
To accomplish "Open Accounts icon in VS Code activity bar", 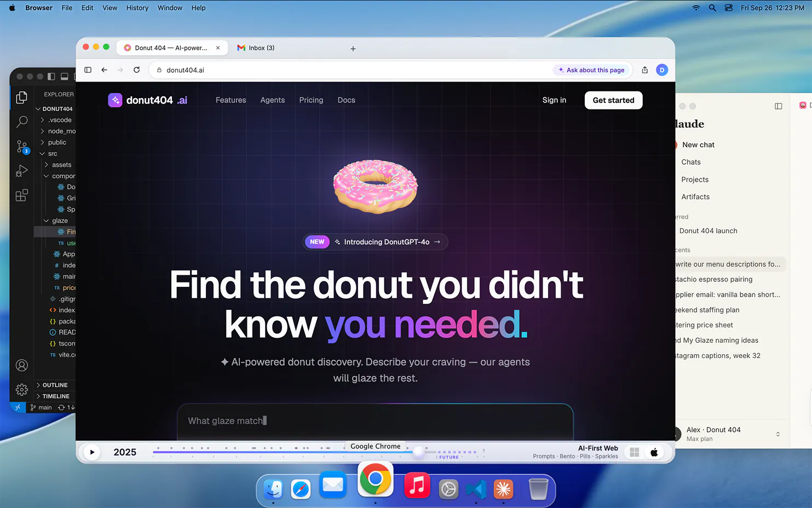I will click(x=22, y=365).
